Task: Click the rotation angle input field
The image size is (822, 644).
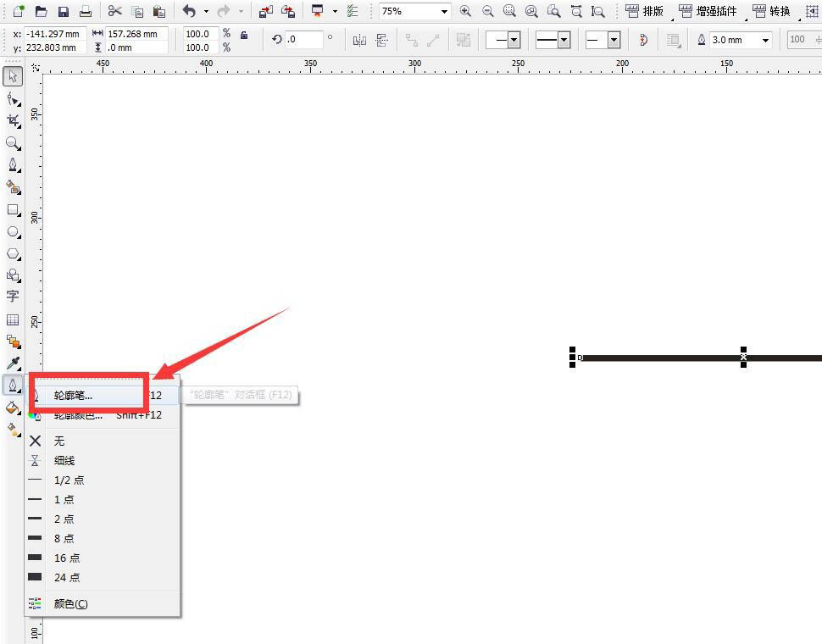Action: coord(303,39)
